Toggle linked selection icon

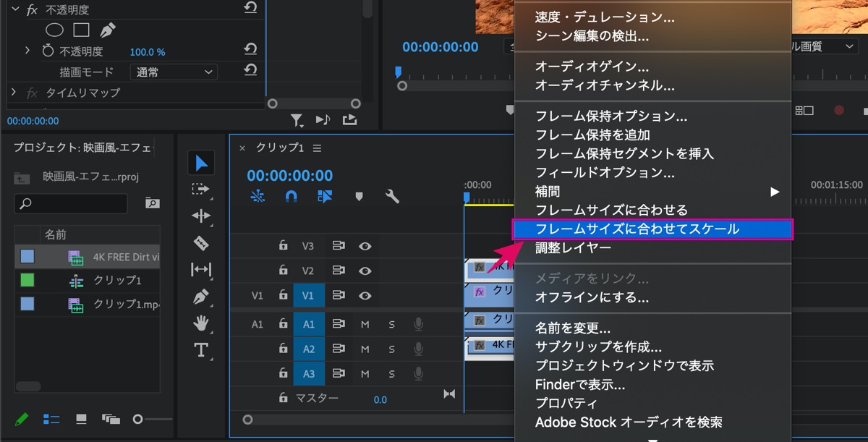point(325,196)
